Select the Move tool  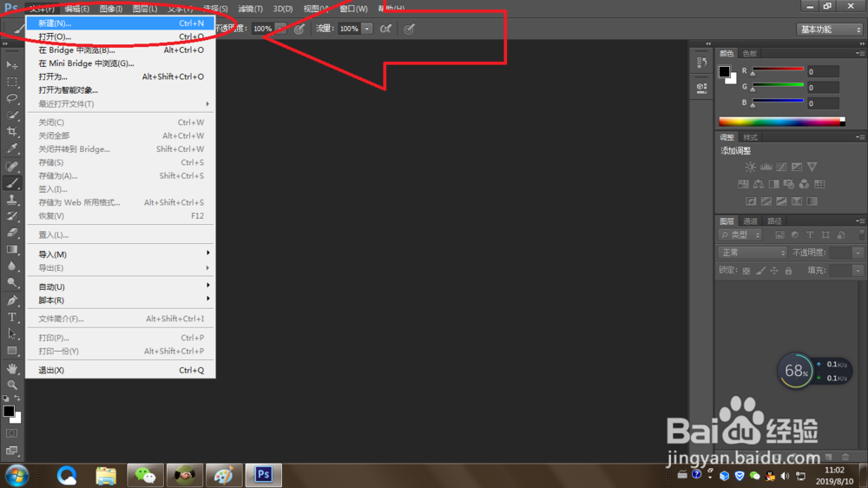coord(11,65)
